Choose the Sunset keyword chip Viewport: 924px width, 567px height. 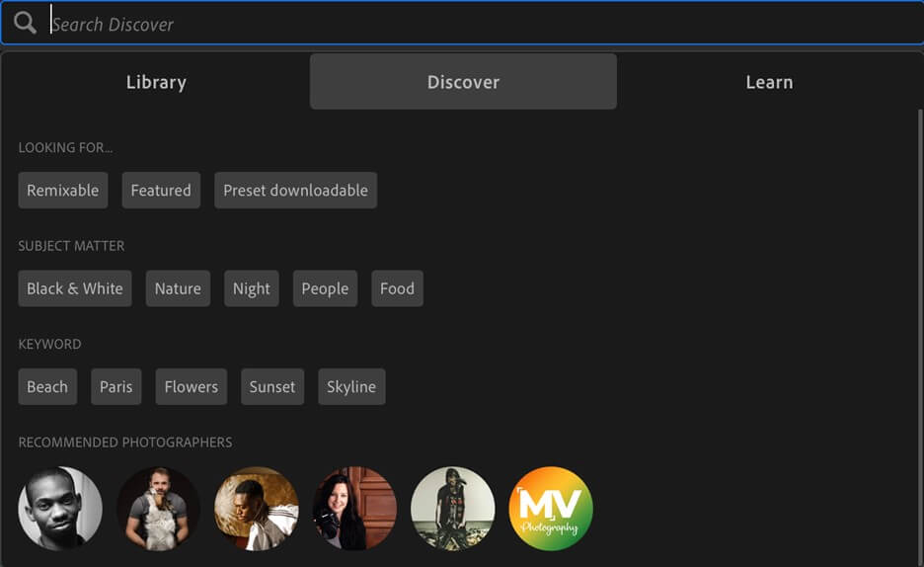point(272,387)
